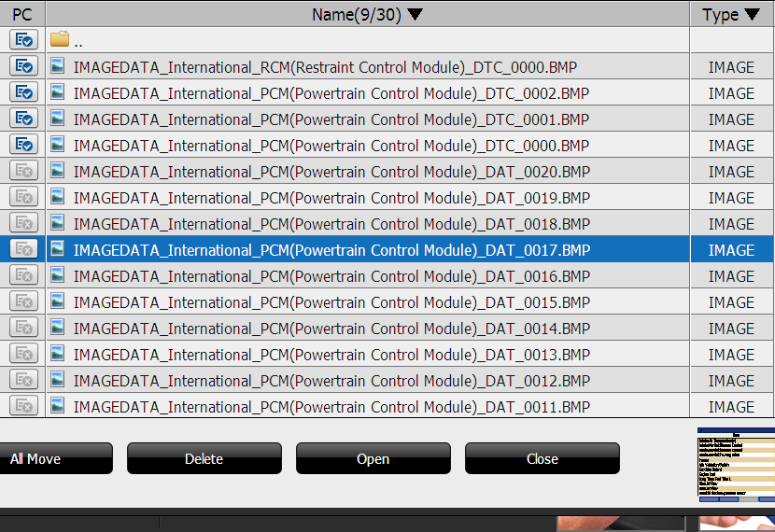The image size is (775, 532).
Task: Select PCM DAT_0014.BMP file name
Action: 331,329
